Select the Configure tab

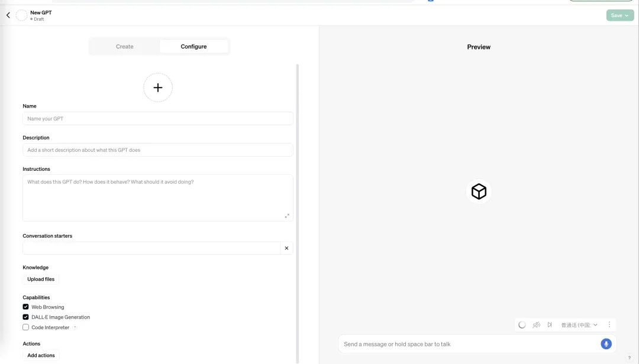point(193,47)
